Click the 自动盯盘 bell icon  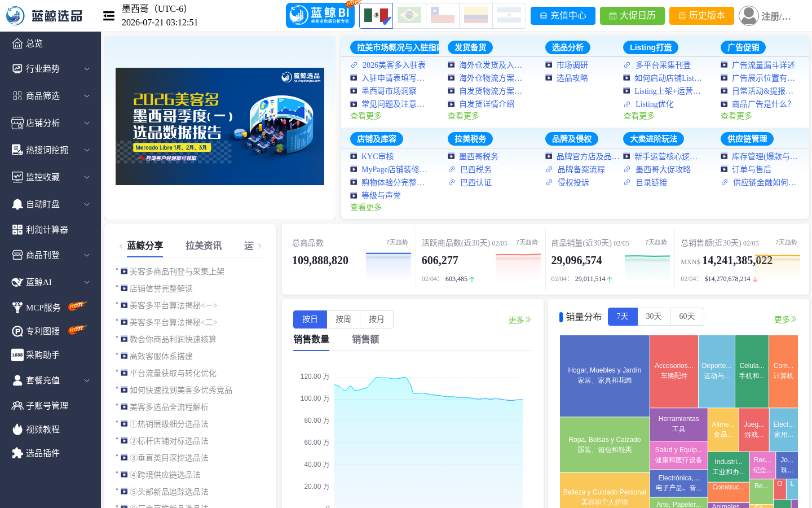[17, 204]
